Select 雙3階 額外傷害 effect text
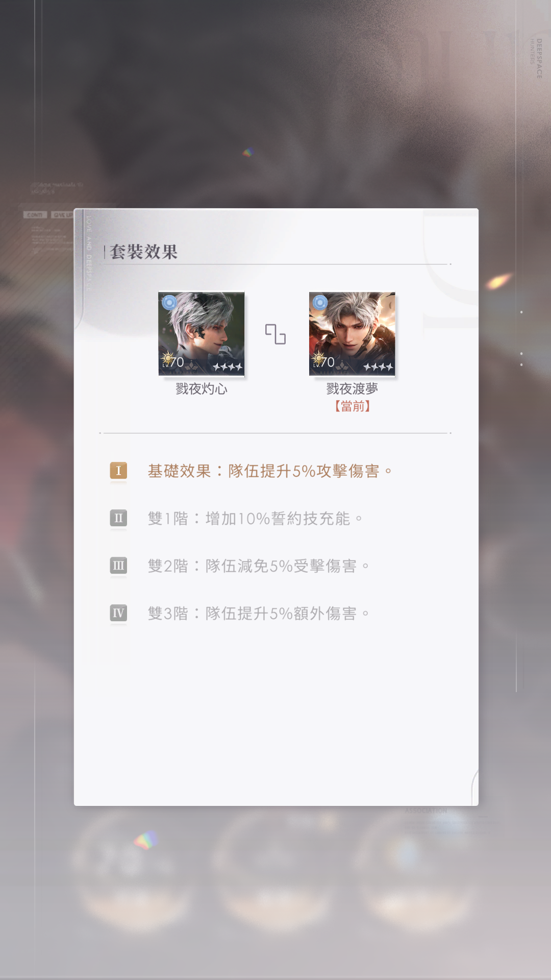This screenshot has height=980, width=551. [258, 614]
